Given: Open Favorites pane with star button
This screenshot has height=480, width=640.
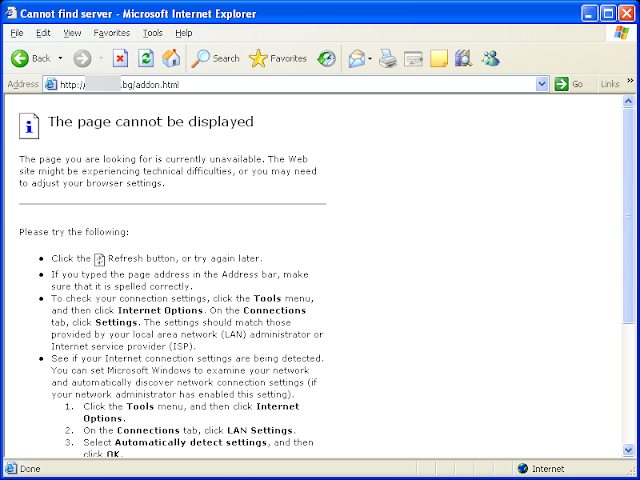Looking at the screenshot, I should [278, 58].
